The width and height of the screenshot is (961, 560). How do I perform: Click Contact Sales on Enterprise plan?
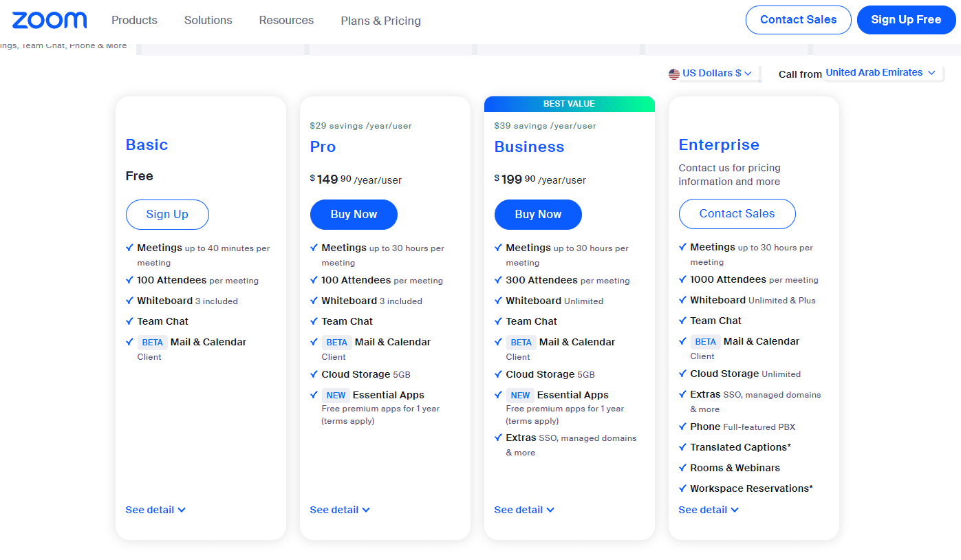tap(737, 214)
